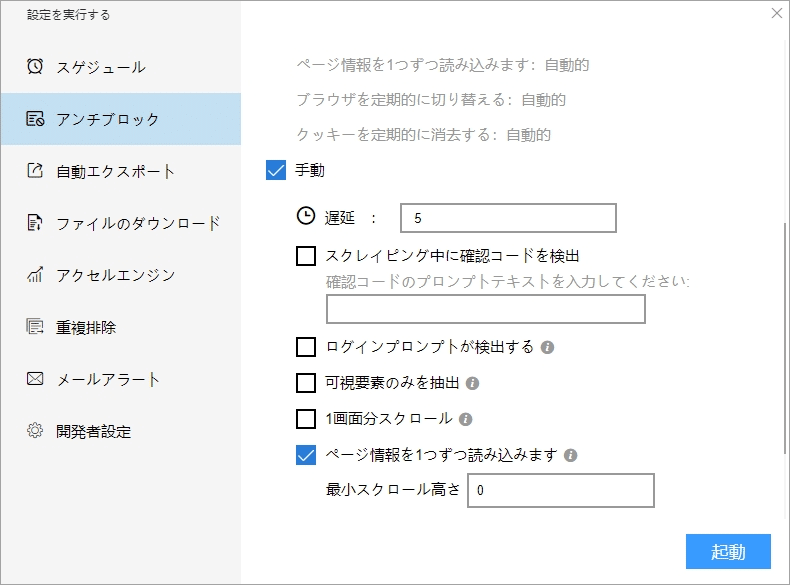This screenshot has width=790, height=585.
Task: Click info icon next to 可視要素のみを抽出
Action: [473, 383]
